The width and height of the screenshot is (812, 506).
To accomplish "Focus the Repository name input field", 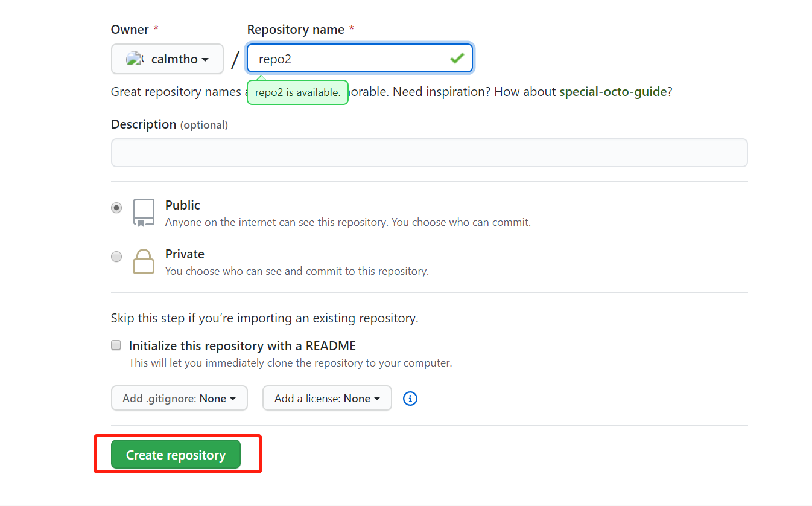I will pos(360,58).
